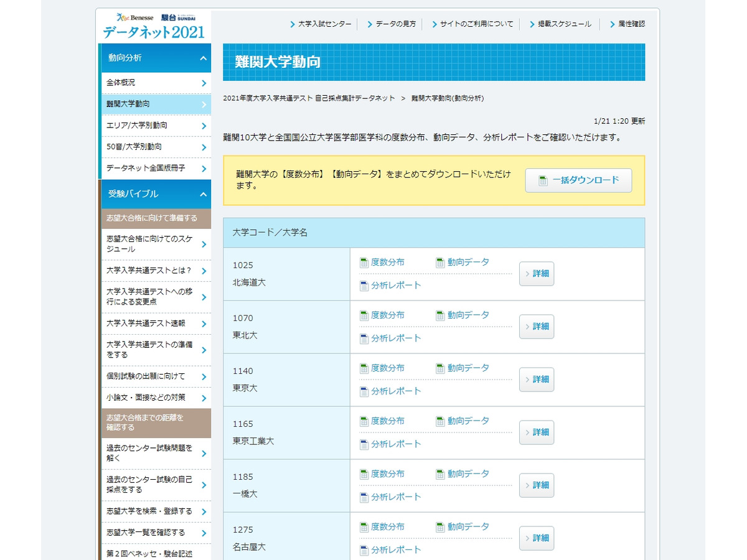
Task: Open 大学入学共通テストの準備をする item
Action: tap(156, 350)
